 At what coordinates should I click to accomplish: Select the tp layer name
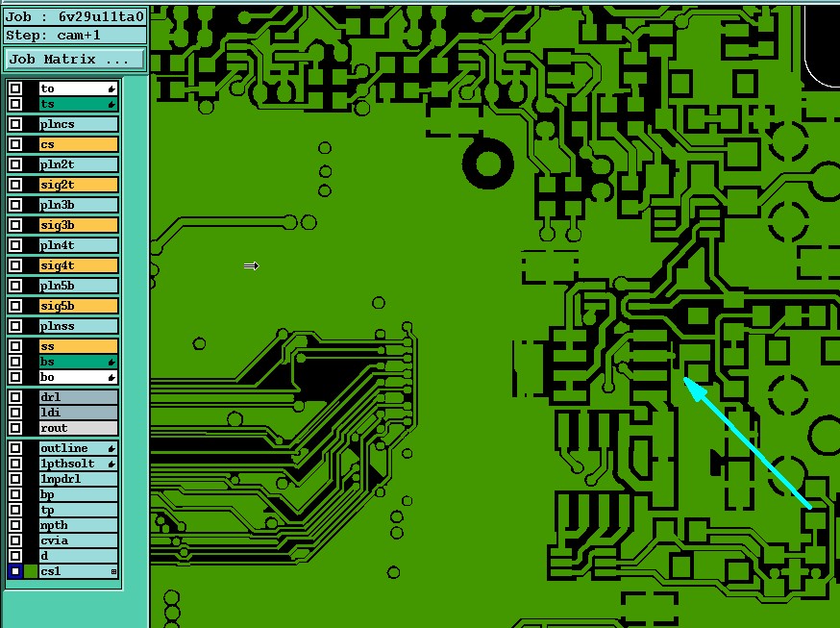tap(78, 510)
